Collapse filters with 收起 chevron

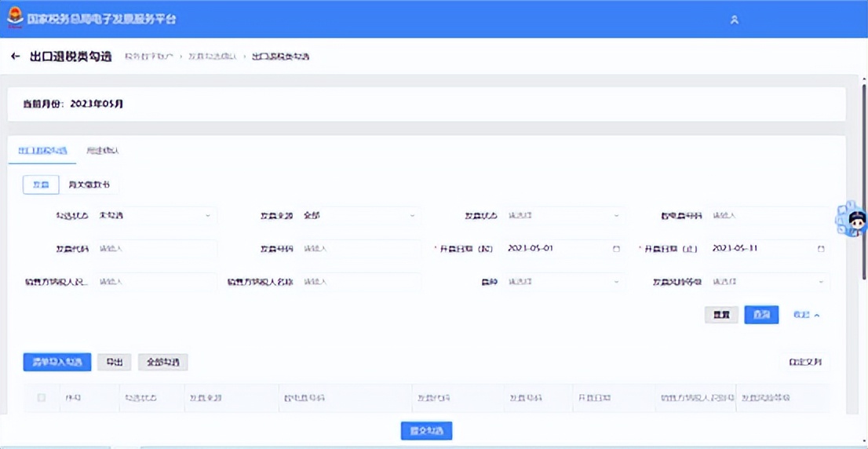pyautogui.click(x=807, y=315)
